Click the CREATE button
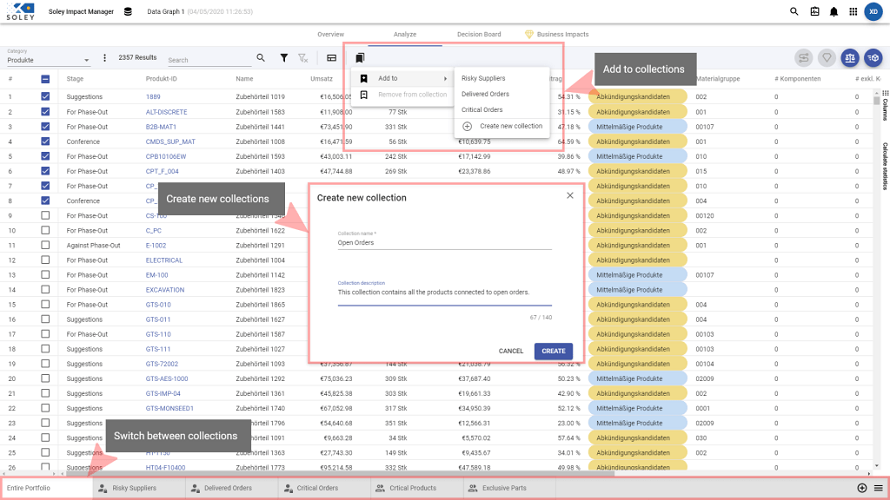The image size is (890, 500). (553, 351)
